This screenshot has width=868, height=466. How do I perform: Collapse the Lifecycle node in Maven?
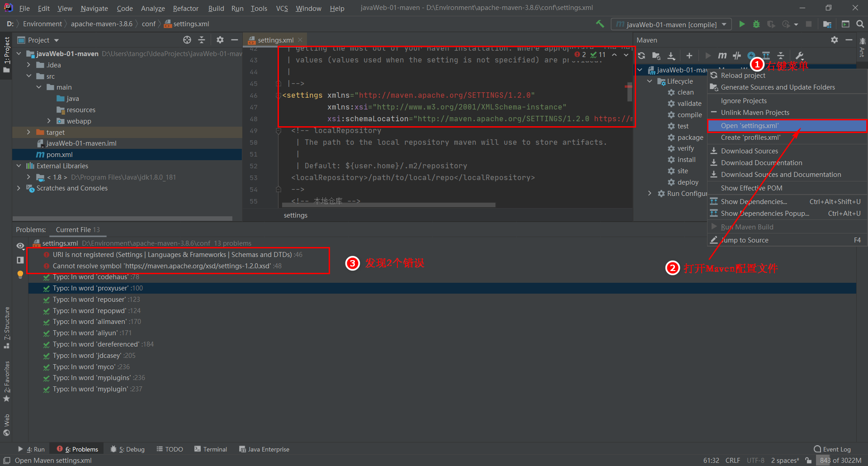[650, 81]
